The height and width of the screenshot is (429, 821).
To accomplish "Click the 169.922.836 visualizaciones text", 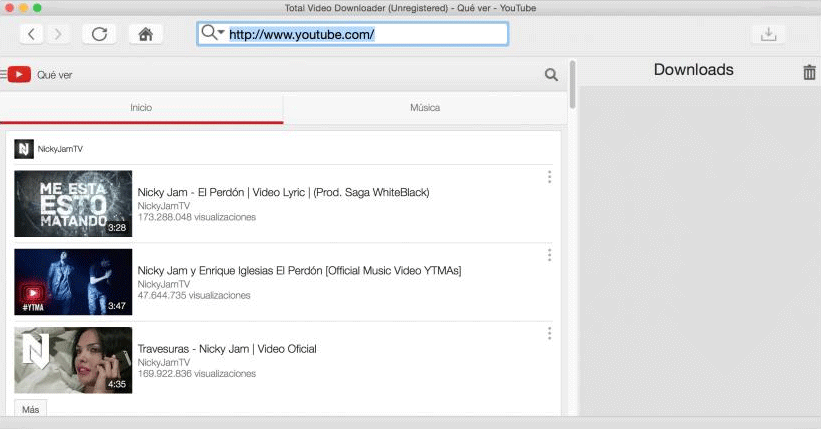I will point(197,374).
